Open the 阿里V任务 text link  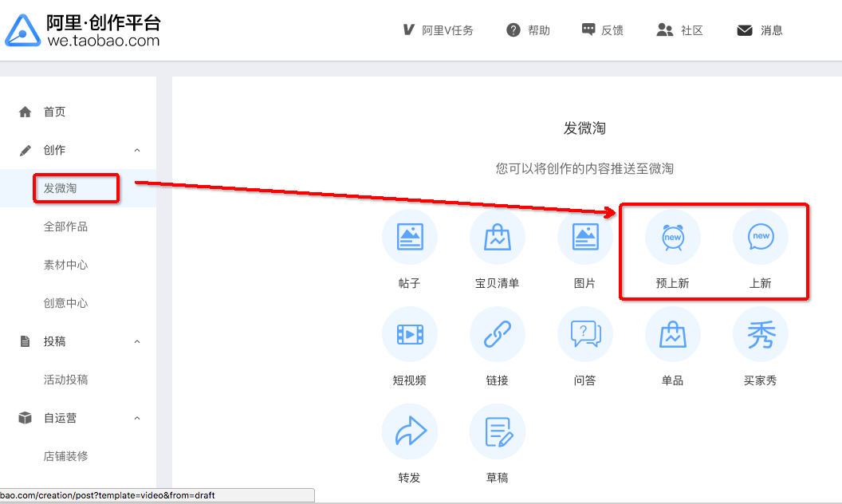coord(447,30)
